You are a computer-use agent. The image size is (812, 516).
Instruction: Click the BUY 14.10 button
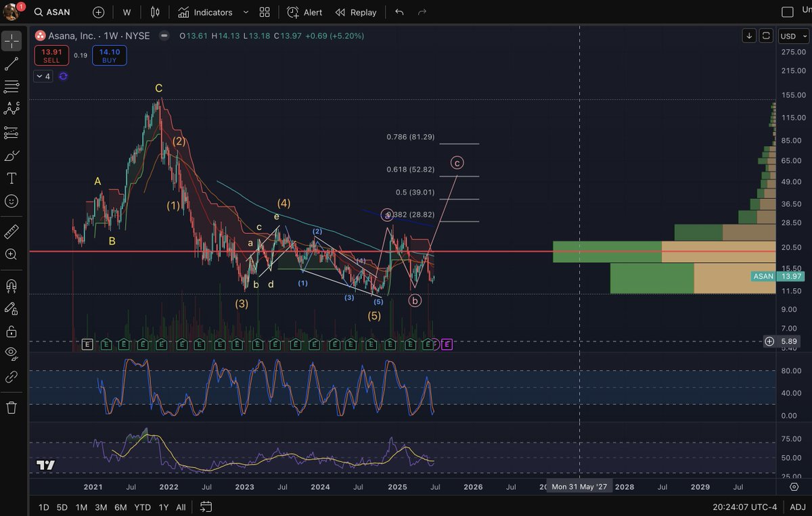[x=109, y=55]
